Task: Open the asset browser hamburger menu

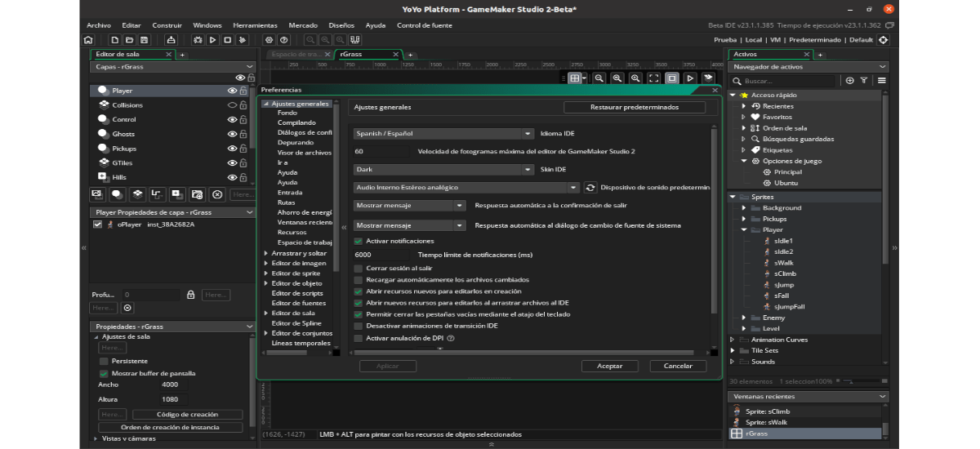Action: tap(882, 81)
